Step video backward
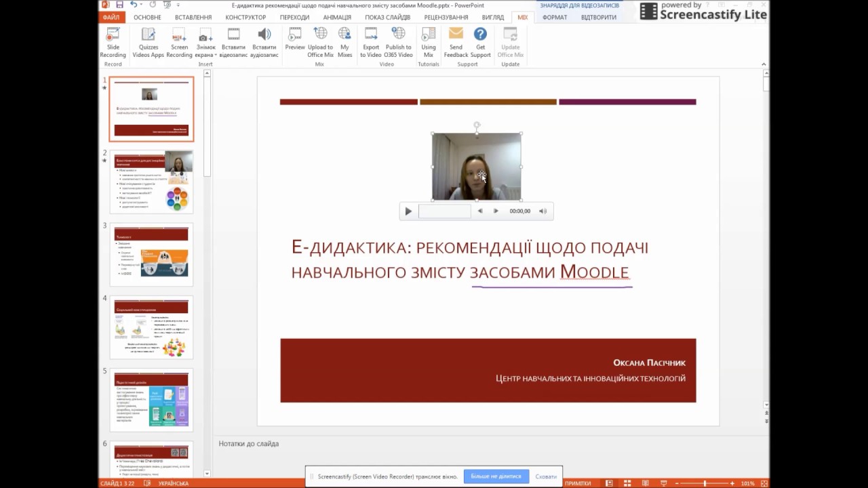The width and height of the screenshot is (868, 488). point(480,211)
